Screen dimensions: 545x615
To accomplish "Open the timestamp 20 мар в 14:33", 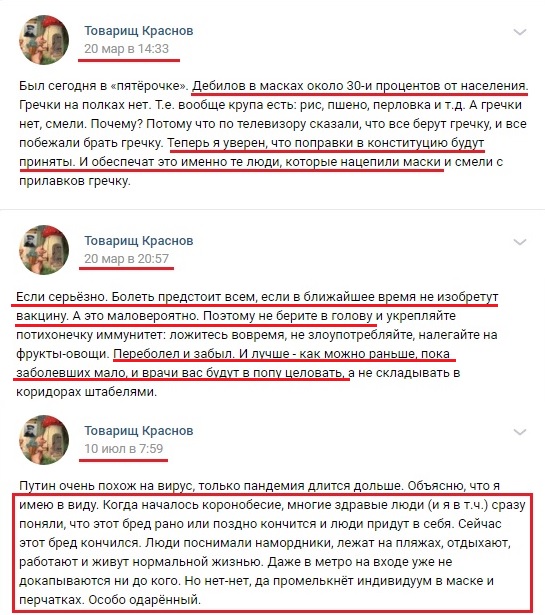I will click(x=126, y=49).
